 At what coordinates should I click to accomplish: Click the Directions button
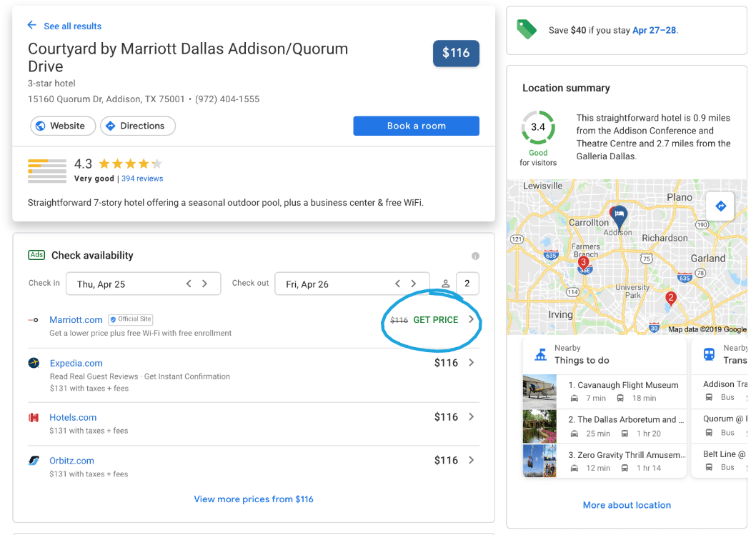pyautogui.click(x=138, y=126)
